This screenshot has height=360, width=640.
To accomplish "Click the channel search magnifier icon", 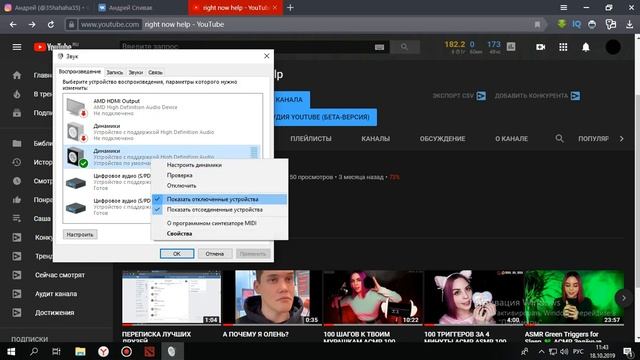I will coord(560,138).
